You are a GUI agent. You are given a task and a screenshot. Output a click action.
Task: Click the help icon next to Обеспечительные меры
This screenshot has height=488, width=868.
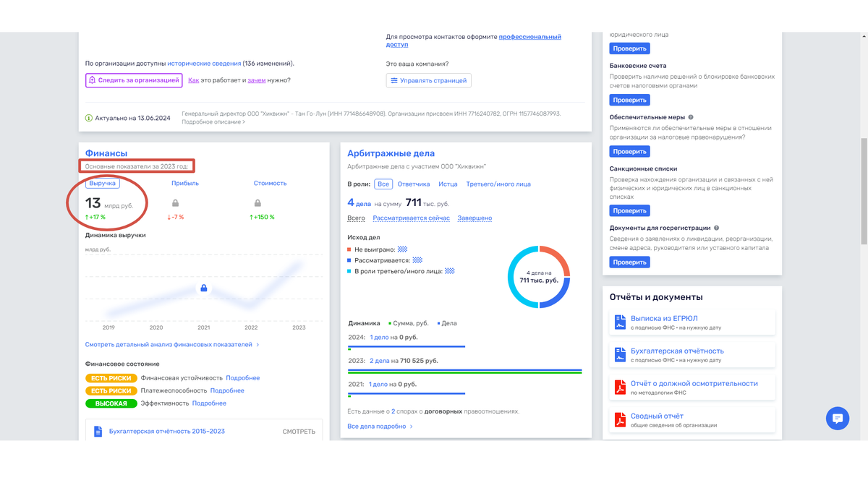pos(691,117)
